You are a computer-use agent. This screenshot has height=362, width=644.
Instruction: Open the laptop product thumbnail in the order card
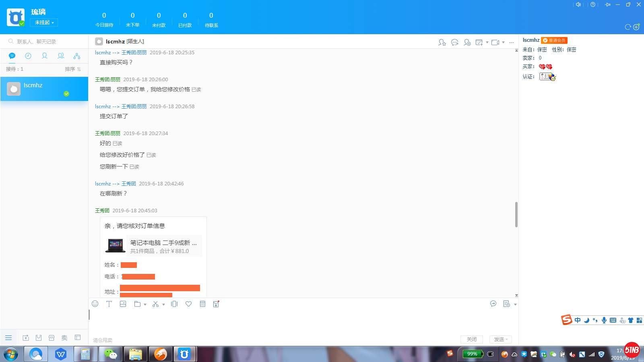pos(116,245)
